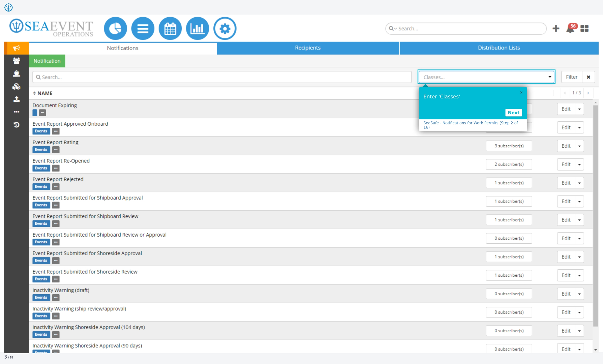Open 0 subscriber(s) for Inactivity Warning Shoreside Approval (104 days)
This screenshot has width=603, height=364.
click(509, 331)
